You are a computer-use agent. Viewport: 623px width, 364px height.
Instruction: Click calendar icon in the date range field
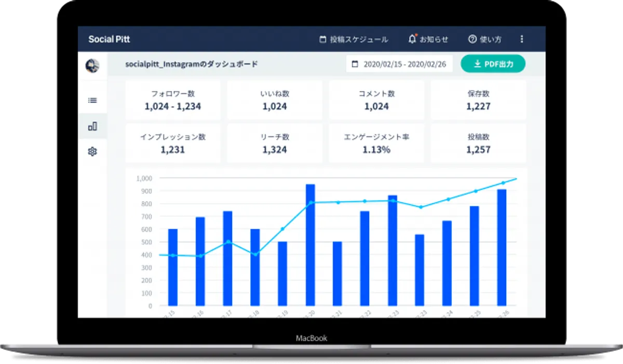click(x=355, y=64)
